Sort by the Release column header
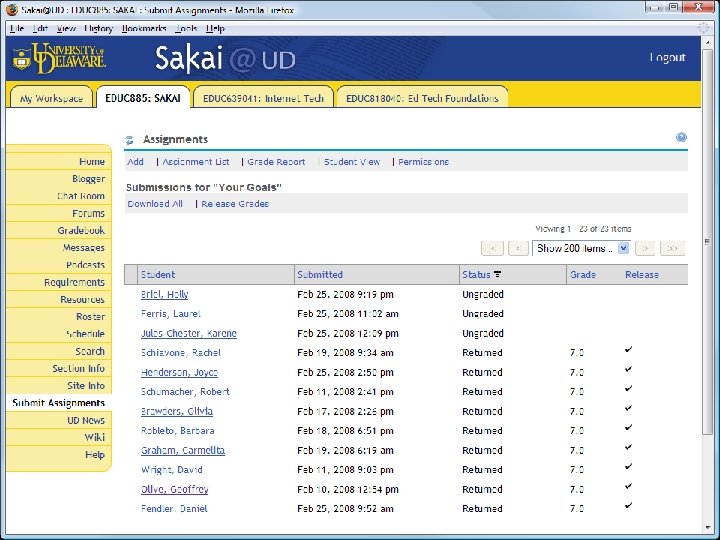 (642, 275)
